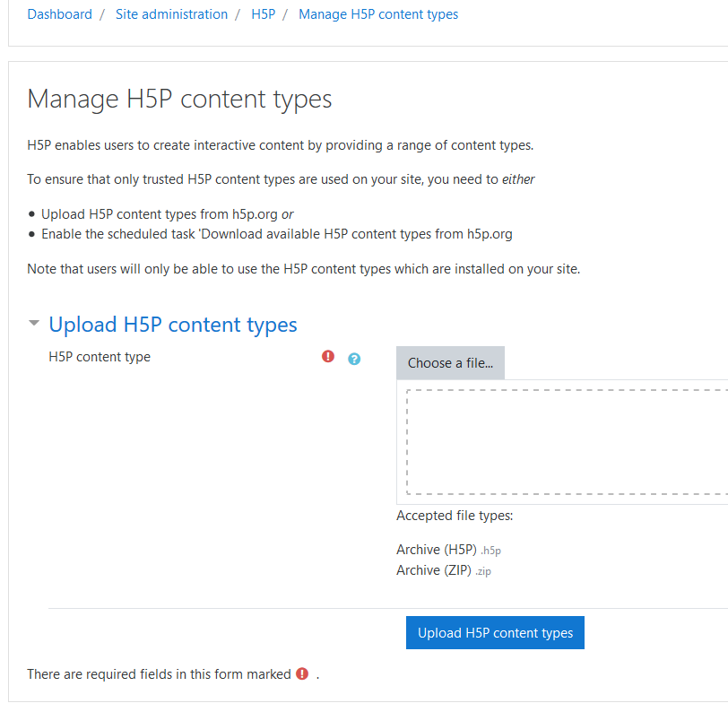Viewport: 728px width, 712px height.
Task: Go to Site administration breadcrumb
Action: pos(171,14)
